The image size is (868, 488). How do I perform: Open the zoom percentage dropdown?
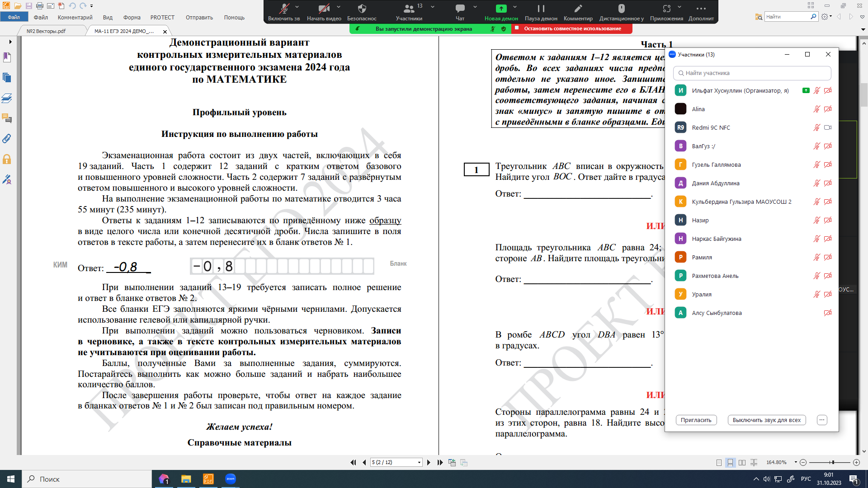796,462
